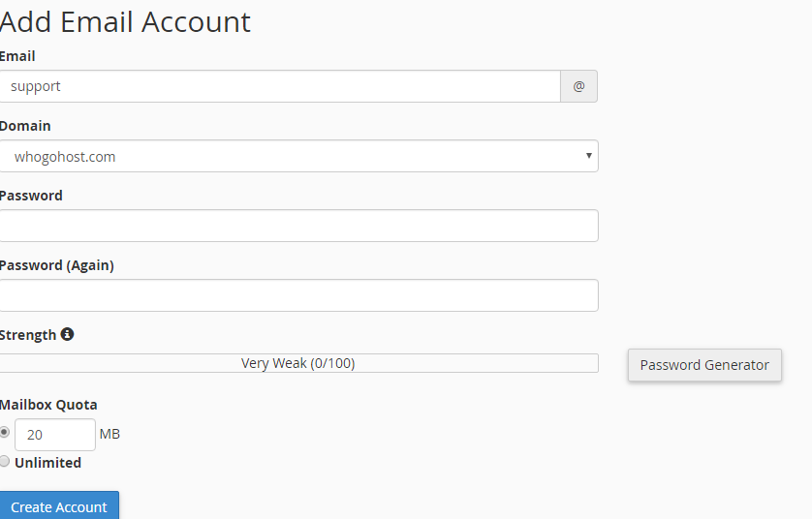Click the Strength info icon
Image resolution: width=812 pixels, height=519 pixels.
[x=67, y=334]
